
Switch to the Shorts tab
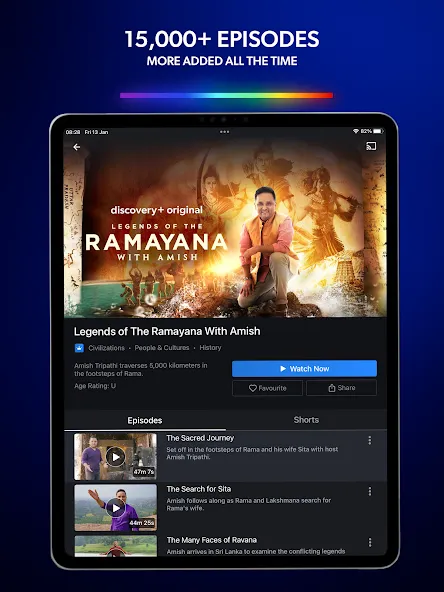point(306,420)
